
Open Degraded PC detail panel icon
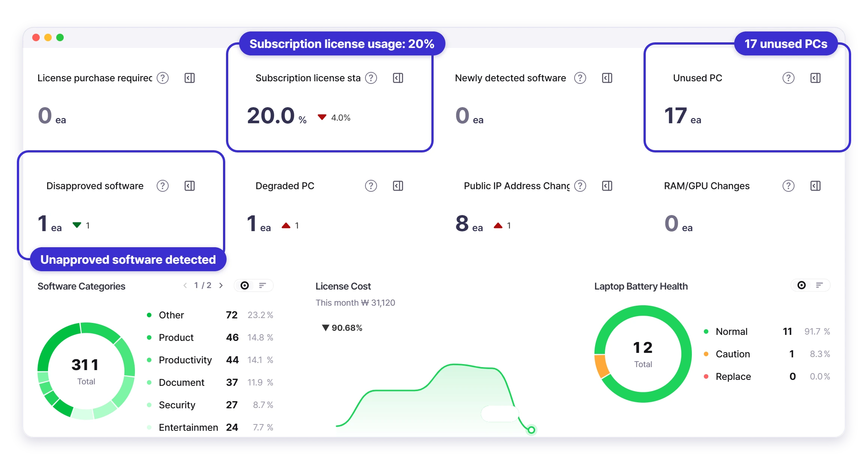tap(398, 186)
